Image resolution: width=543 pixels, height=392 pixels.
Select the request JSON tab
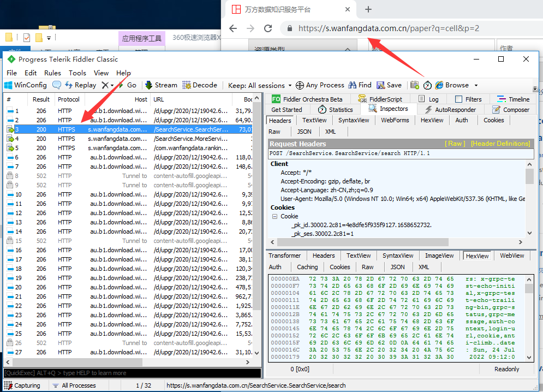(x=304, y=132)
